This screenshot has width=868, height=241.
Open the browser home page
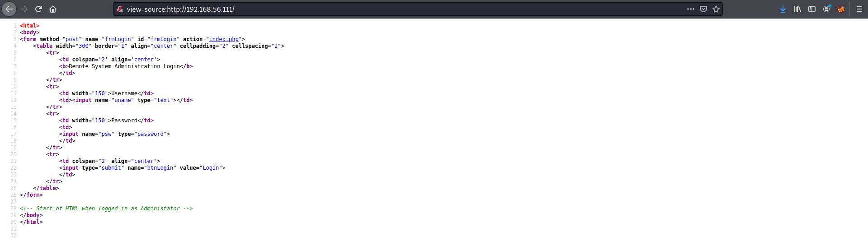53,9
